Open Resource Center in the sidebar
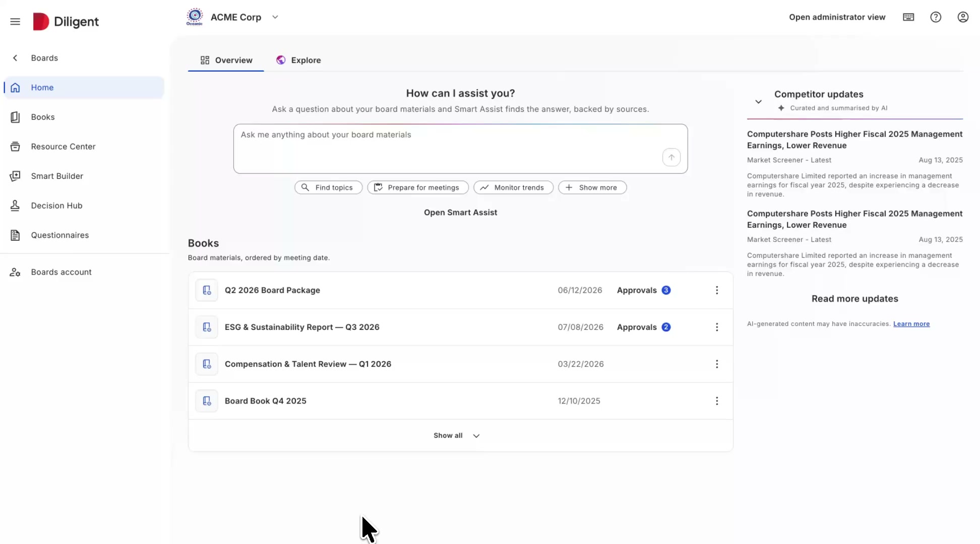Viewport: 980px width, 544px height. (x=84, y=147)
